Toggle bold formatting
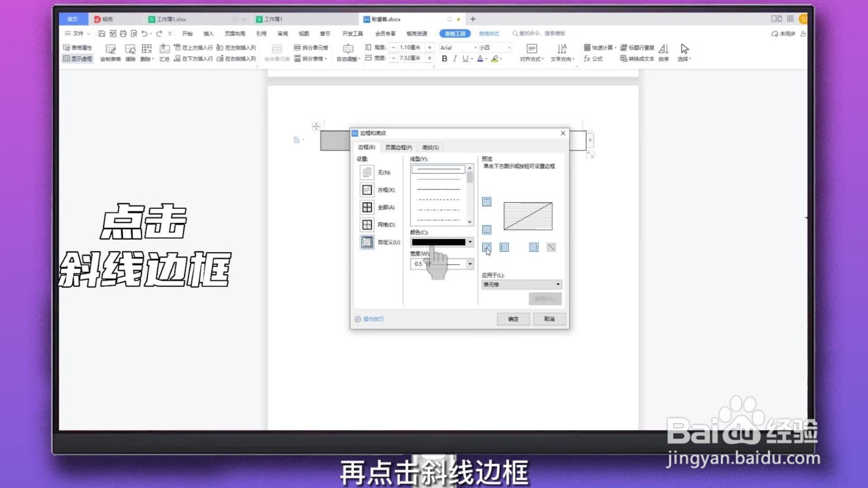Screen dimensions: 868x488 (444, 59)
